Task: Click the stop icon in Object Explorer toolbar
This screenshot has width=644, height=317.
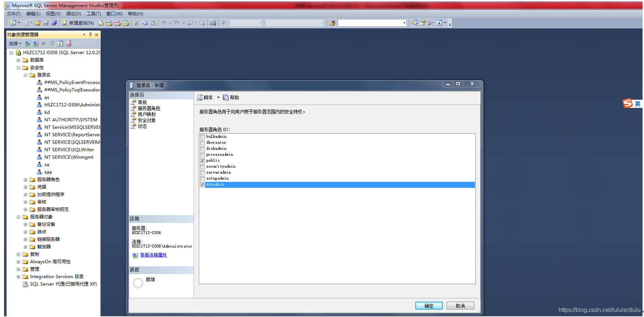Action: [x=44, y=43]
